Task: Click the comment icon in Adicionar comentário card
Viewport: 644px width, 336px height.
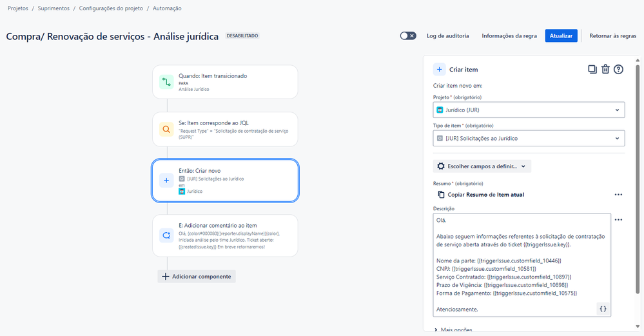Action: point(166,235)
